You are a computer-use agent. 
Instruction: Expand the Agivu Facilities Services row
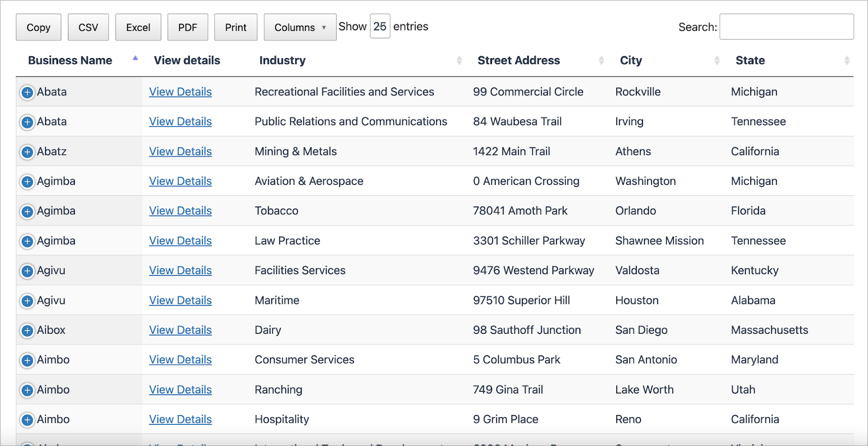point(27,271)
